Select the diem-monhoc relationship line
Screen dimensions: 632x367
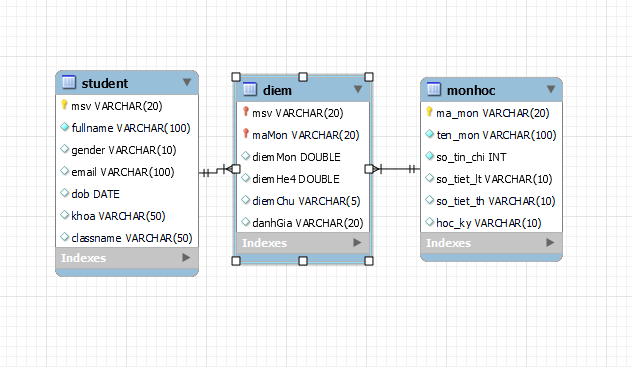(397, 169)
